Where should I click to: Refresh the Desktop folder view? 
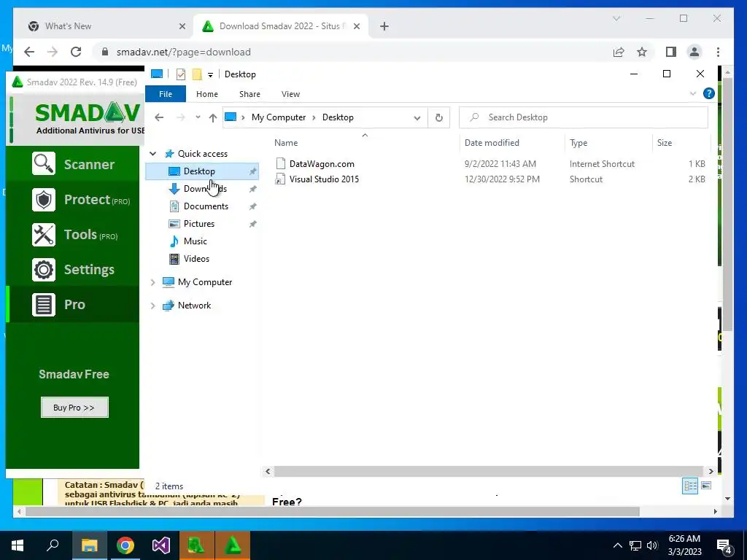point(438,117)
